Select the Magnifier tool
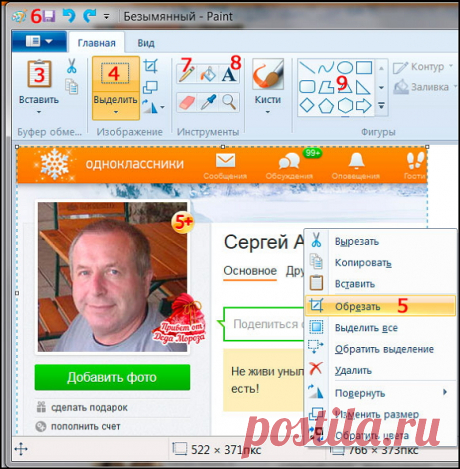Image resolution: width=460 pixels, height=469 pixels. pos(229,102)
